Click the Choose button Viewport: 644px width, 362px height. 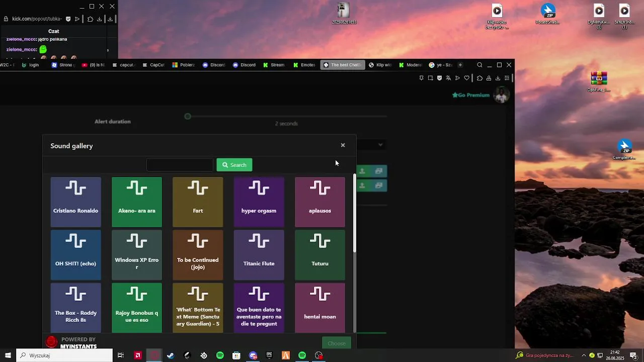coord(337,343)
